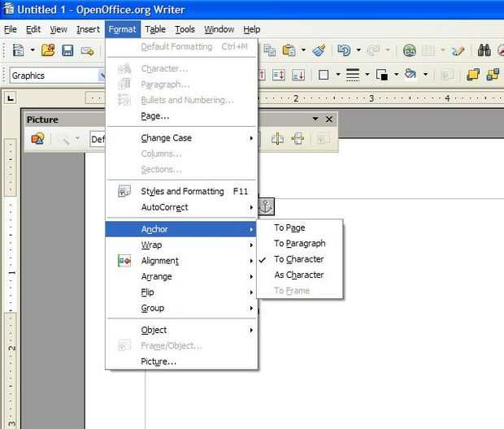The image size is (504, 429).
Task: Expand the AutoCorrect submenu
Action: 181,207
